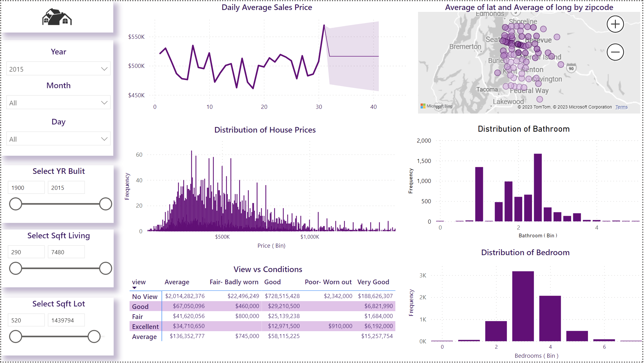Select the Sqft Living slider left handle
The height and width of the screenshot is (364, 644).
16,268
